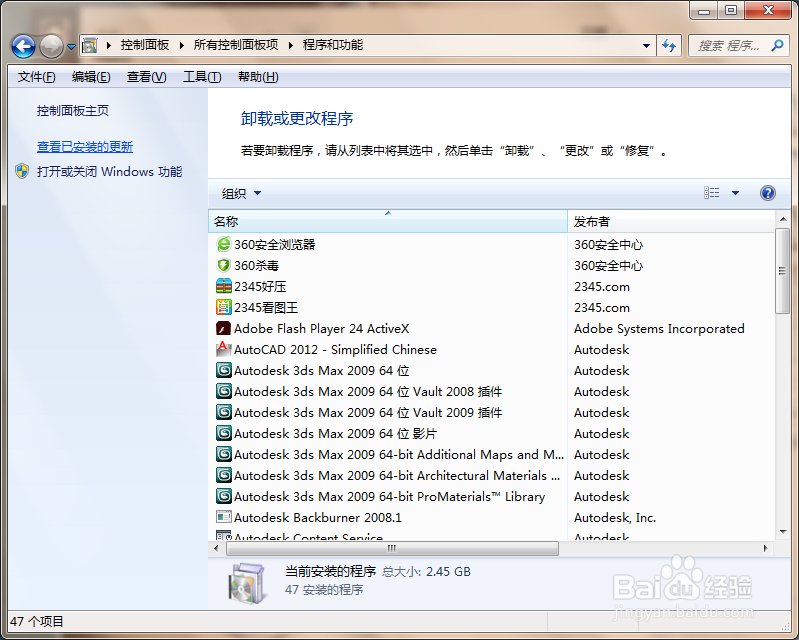Select AutoCAD 2012 - Simplified Chinese entry
Viewport: 799px width, 640px height.
335,350
